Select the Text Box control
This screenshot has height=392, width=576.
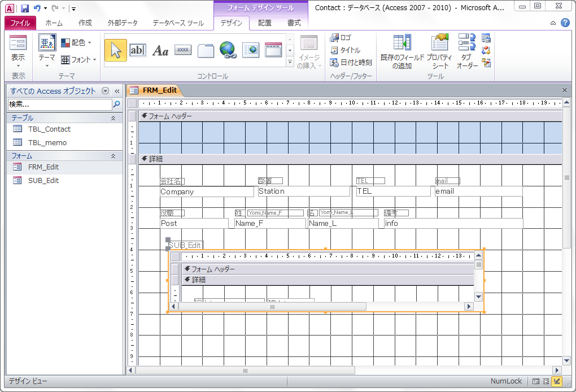tap(138, 50)
